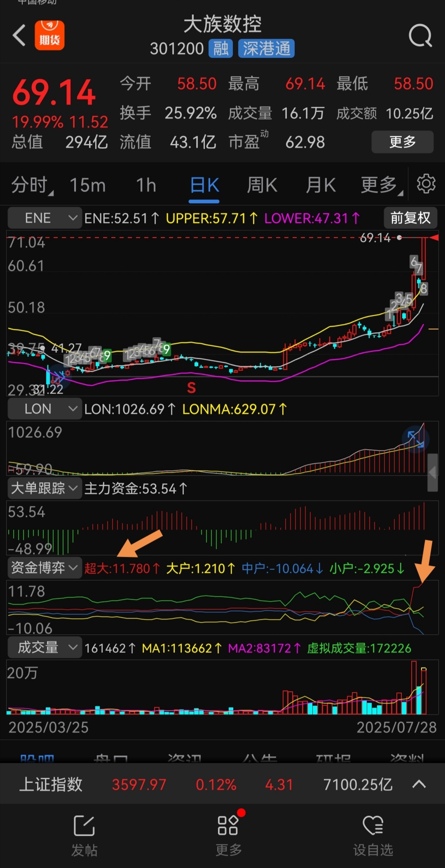
Task: Tap the 上证指数 index label
Action: pyautogui.click(x=51, y=784)
